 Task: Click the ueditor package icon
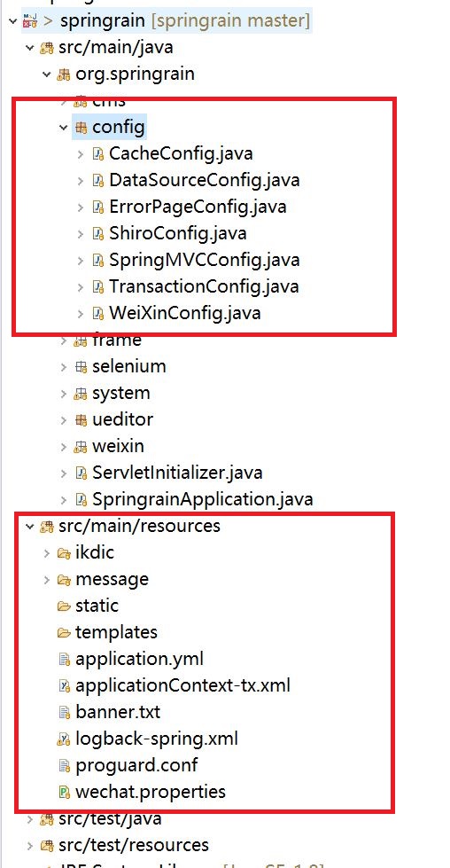click(81, 419)
